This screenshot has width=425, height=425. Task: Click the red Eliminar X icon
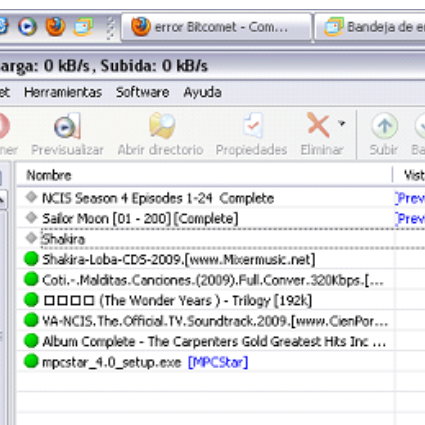[x=318, y=125]
